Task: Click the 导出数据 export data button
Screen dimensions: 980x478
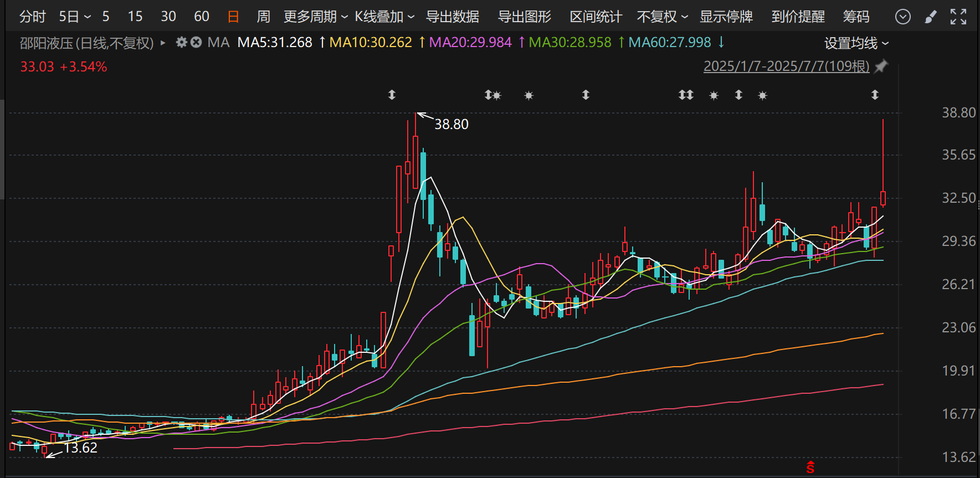Action: click(x=452, y=17)
